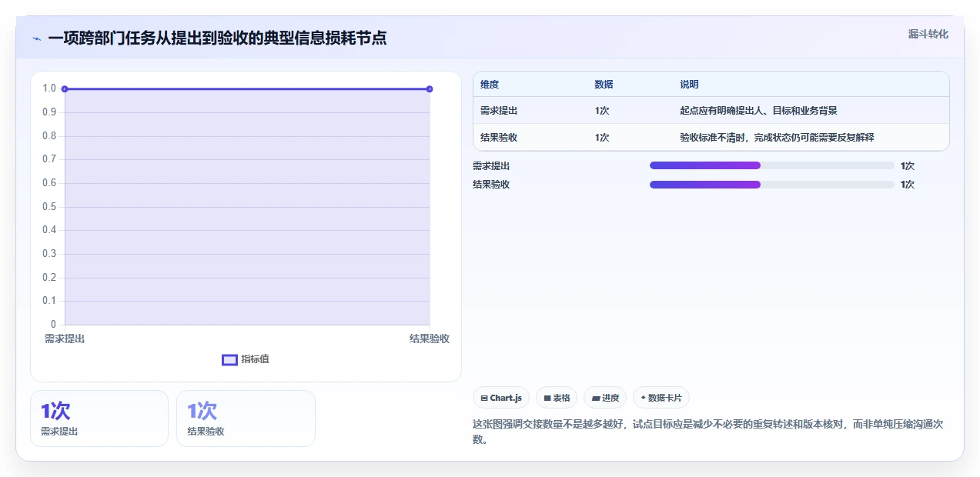Click the 需求提出 progress bar

coord(772,165)
